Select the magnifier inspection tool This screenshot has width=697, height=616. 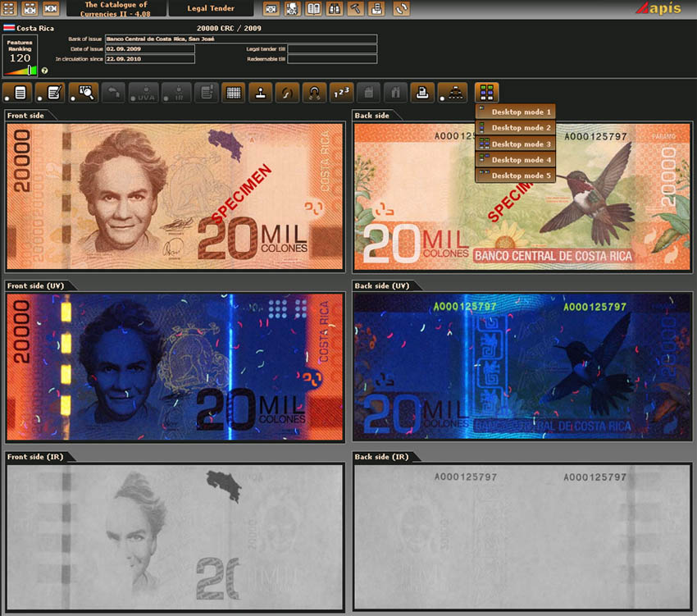pyautogui.click(x=84, y=93)
